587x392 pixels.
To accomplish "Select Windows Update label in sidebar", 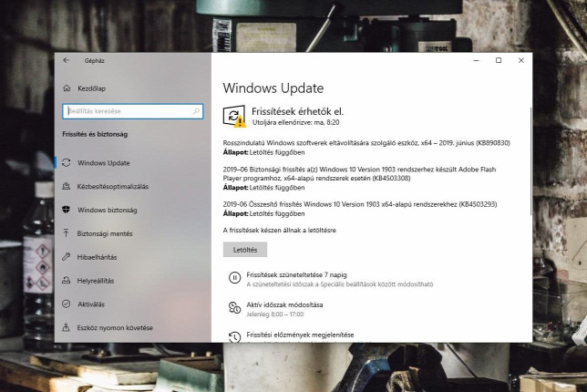I will pos(104,163).
